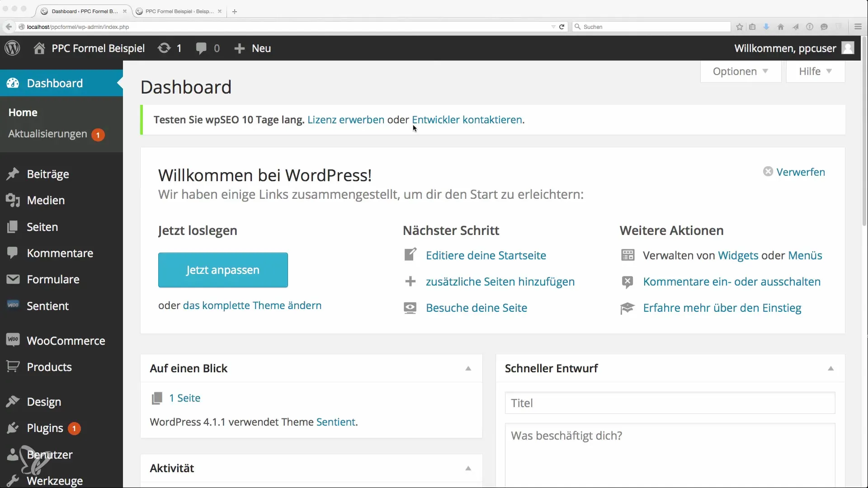Focus the Titel input field
Image resolution: width=868 pixels, height=488 pixels.
click(670, 403)
